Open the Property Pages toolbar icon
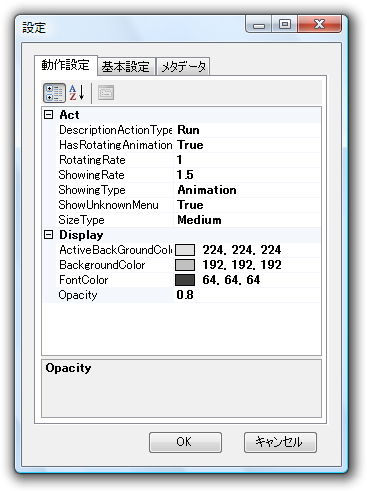The image size is (367, 491). coord(106,93)
